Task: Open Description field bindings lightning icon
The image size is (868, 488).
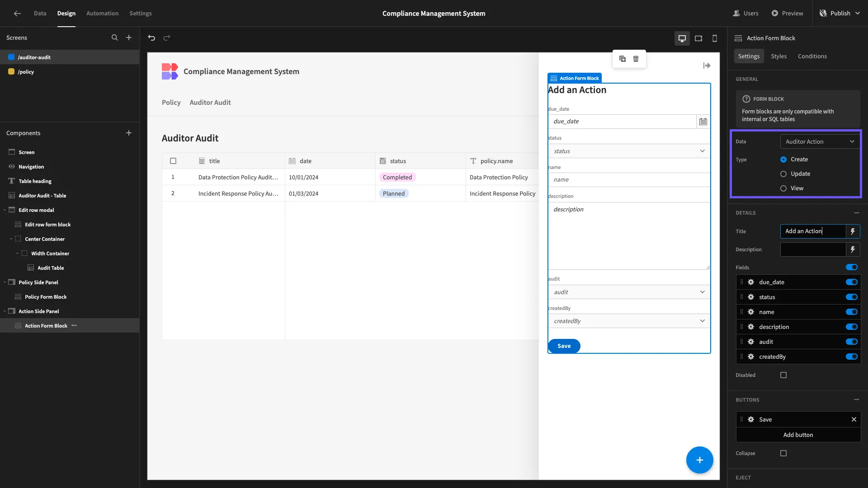Action: click(853, 249)
